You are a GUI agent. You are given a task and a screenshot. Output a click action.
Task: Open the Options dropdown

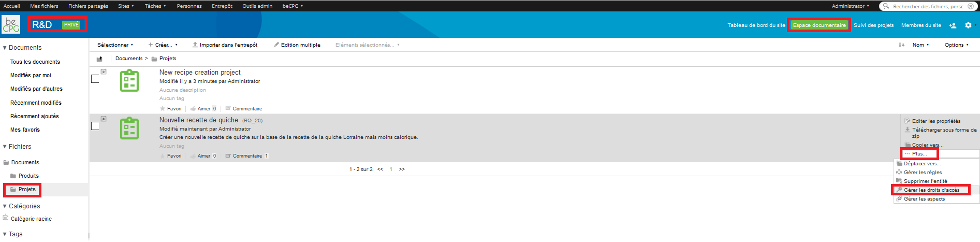pyautogui.click(x=956, y=45)
